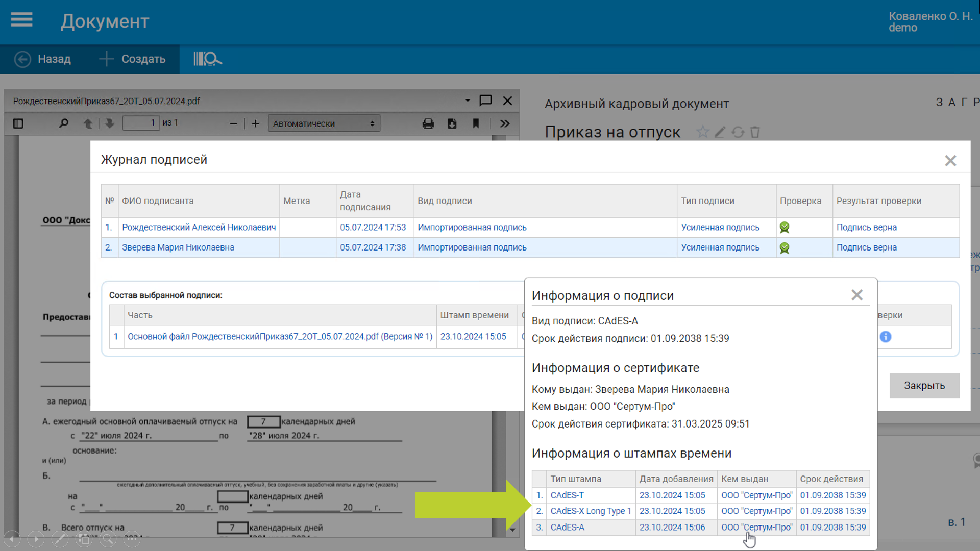The height and width of the screenshot is (551, 980).
Task: Click the Создать button
Action: (x=133, y=59)
